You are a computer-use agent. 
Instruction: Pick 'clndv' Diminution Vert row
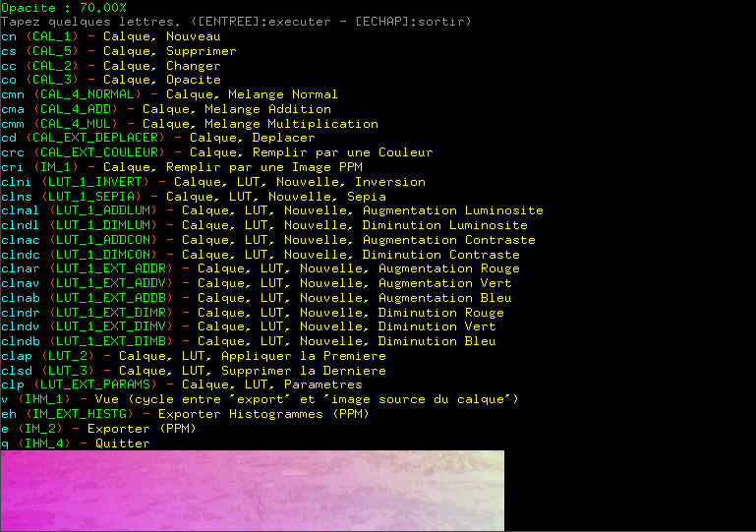click(249, 327)
